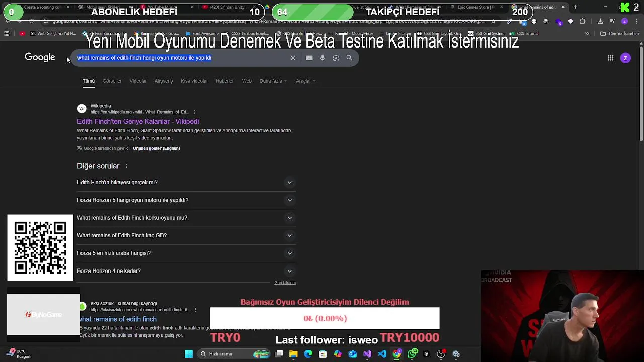Clear the search box with the X icon

293,58
